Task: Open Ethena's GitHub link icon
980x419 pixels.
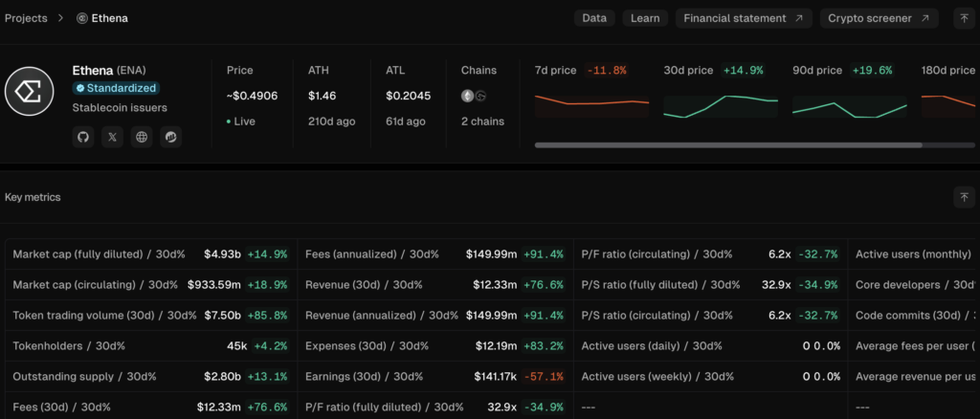Action: tap(83, 137)
